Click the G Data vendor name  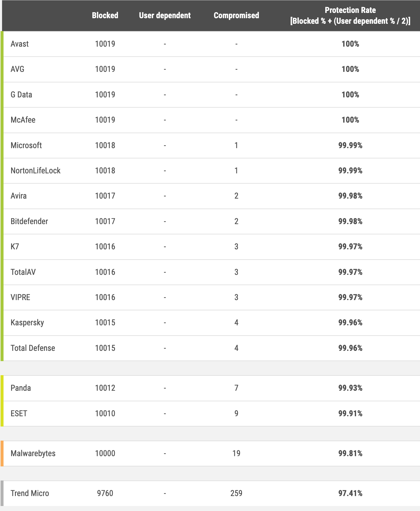click(x=21, y=95)
